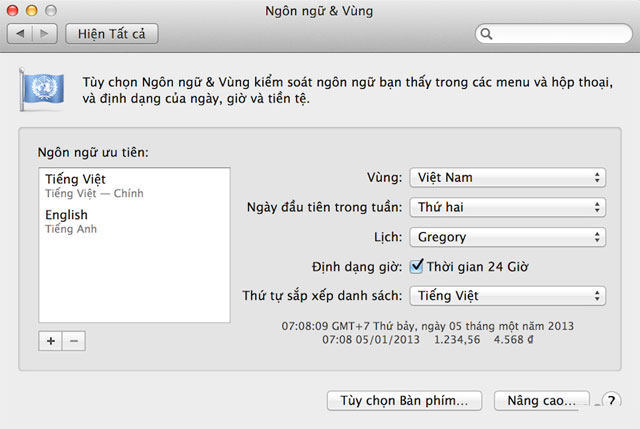Viewport: 640px width, 429px height.
Task: Open help with the question mark button
Action: (611, 402)
